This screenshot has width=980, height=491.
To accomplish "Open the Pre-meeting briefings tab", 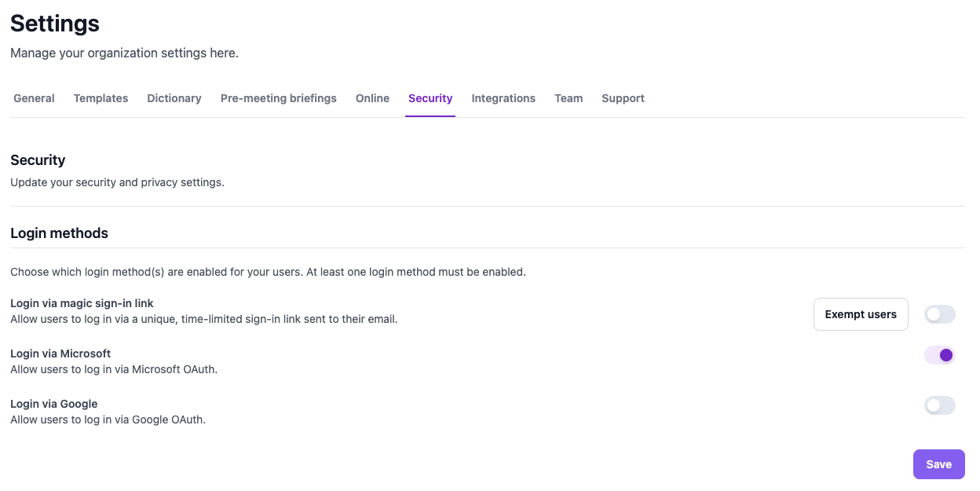I will [x=278, y=98].
